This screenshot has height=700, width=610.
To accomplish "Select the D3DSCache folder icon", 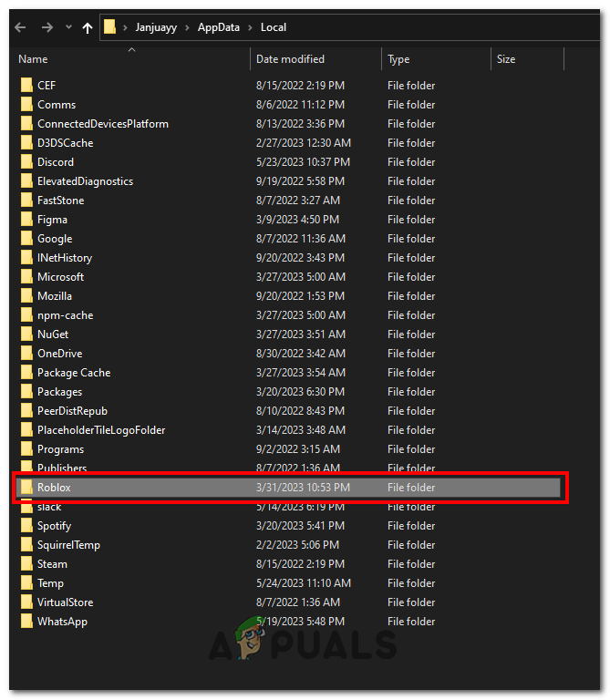I will click(x=26, y=142).
